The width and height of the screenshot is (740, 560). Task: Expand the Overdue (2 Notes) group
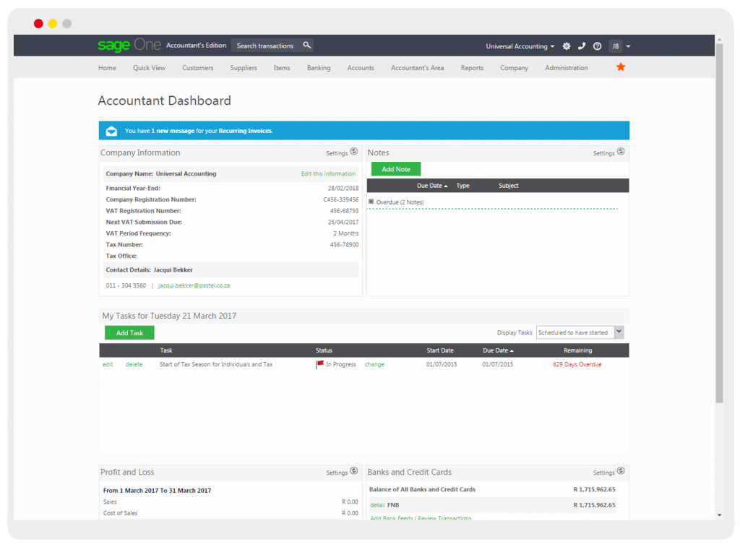(371, 202)
